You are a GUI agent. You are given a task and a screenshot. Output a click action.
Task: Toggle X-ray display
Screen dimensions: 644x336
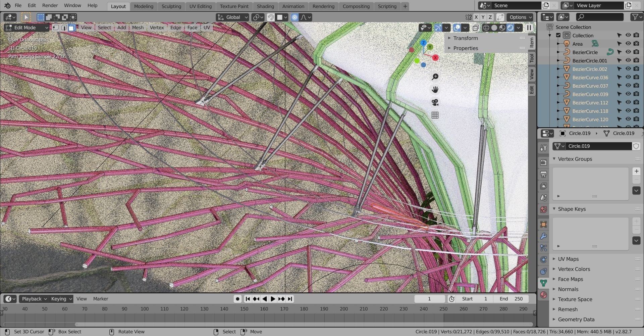(x=476, y=28)
